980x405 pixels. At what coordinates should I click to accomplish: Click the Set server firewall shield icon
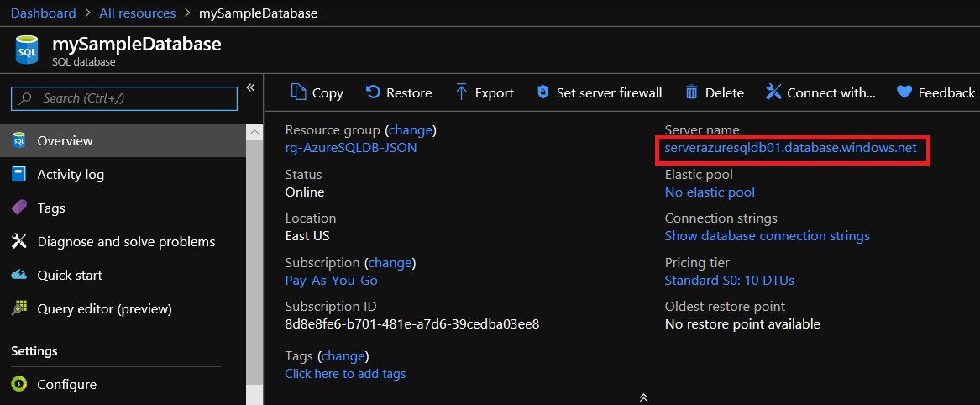pyautogui.click(x=543, y=92)
